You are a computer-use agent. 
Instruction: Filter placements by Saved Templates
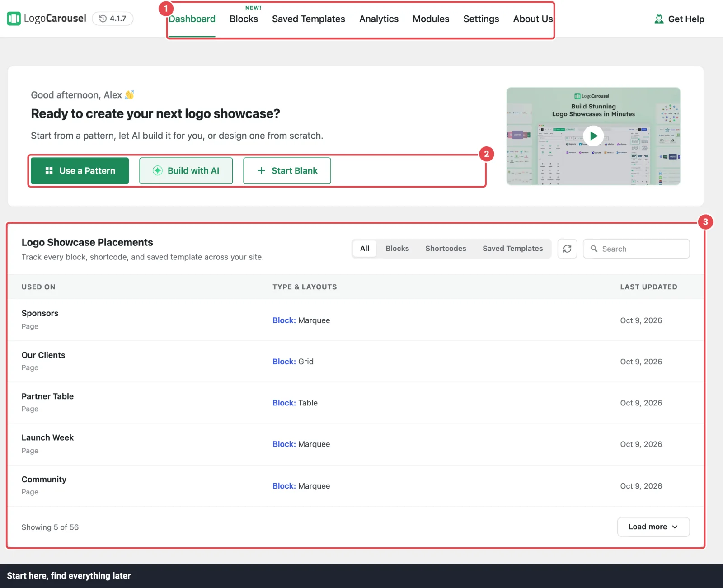click(x=512, y=249)
